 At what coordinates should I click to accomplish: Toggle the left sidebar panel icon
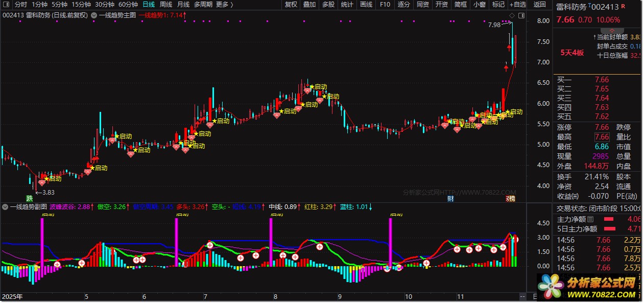[x=7, y=5]
